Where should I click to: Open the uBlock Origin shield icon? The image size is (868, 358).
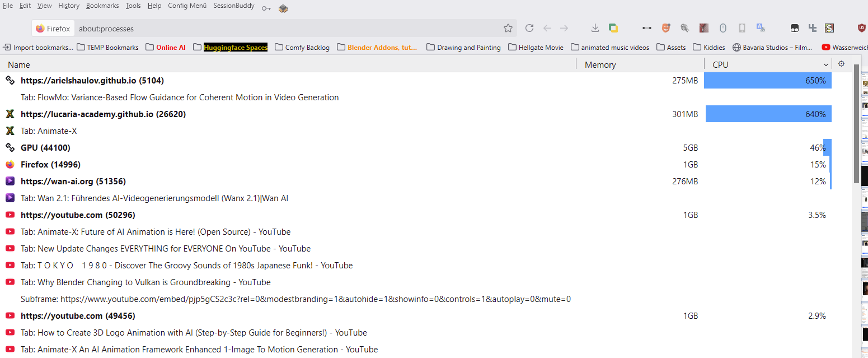pyautogui.click(x=862, y=28)
